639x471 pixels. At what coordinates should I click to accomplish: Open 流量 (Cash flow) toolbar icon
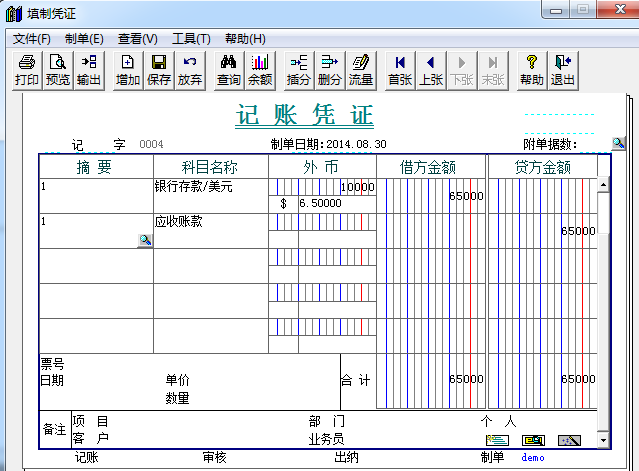[360, 70]
